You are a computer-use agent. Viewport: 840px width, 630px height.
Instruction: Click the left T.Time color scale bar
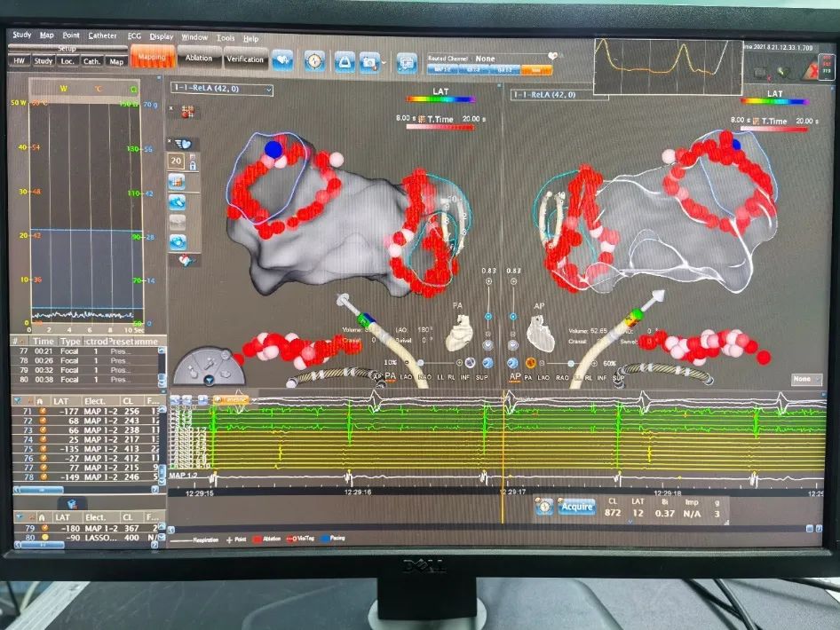tap(440, 128)
